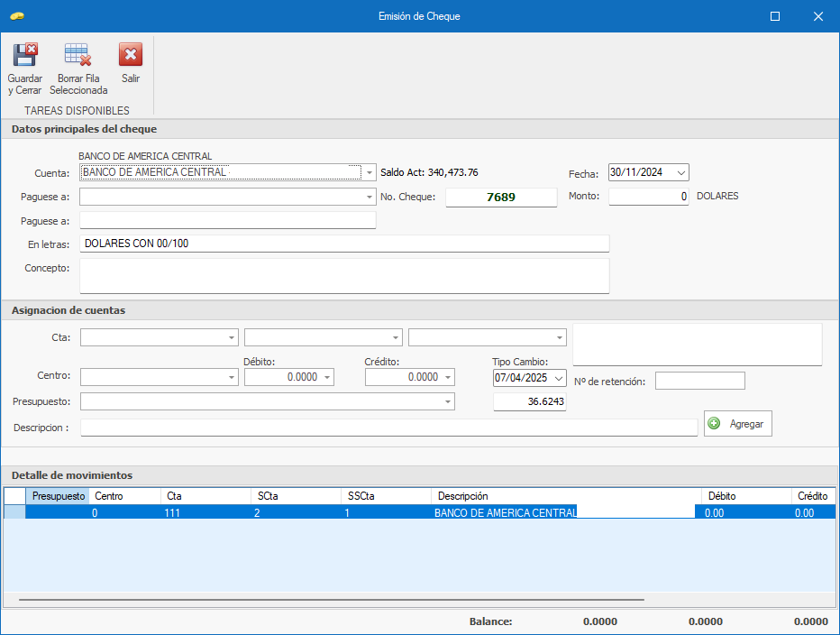Open the Débito amount dropdown arrow
The width and height of the screenshot is (840, 635).
pos(327,377)
